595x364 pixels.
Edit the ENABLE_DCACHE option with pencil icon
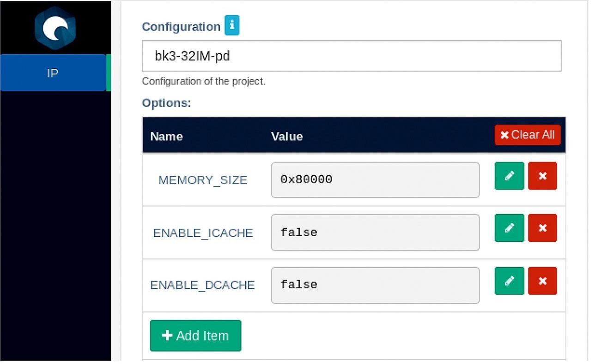[x=509, y=280]
